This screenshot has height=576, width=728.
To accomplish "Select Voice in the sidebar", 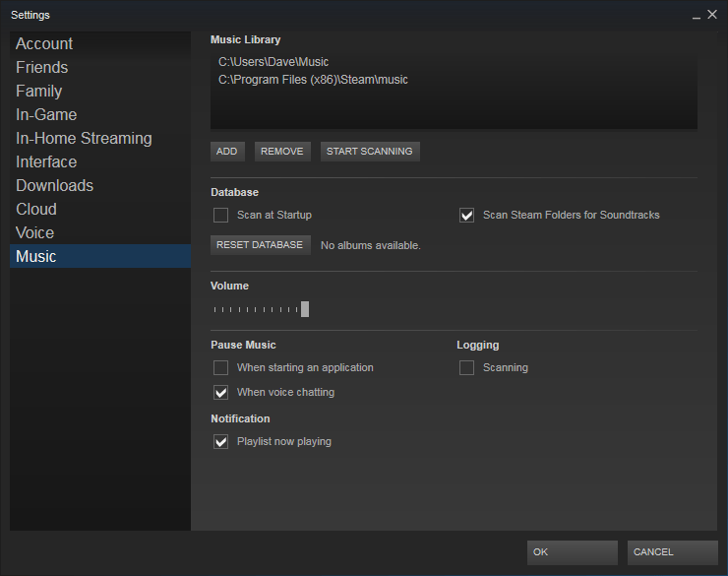I will 35,232.
